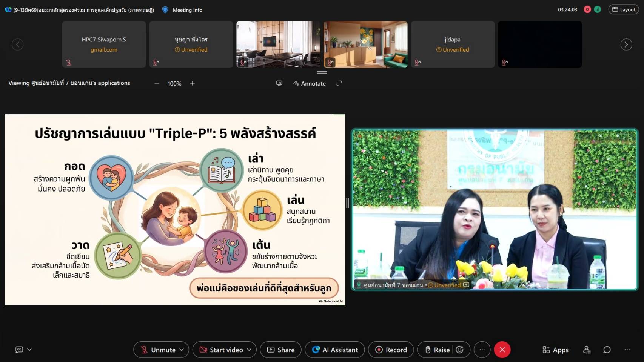This screenshot has width=644, height=362.
Task: Open the chat panel icon
Action: (x=607, y=350)
